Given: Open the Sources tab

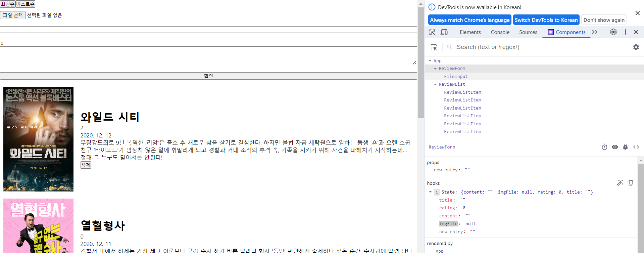Looking at the screenshot, I should click(x=528, y=32).
